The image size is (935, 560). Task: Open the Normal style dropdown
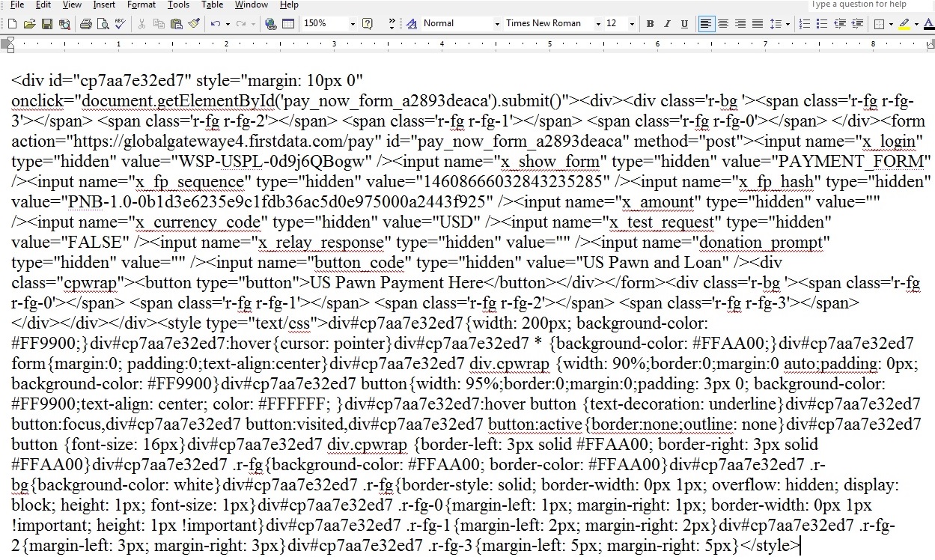496,24
